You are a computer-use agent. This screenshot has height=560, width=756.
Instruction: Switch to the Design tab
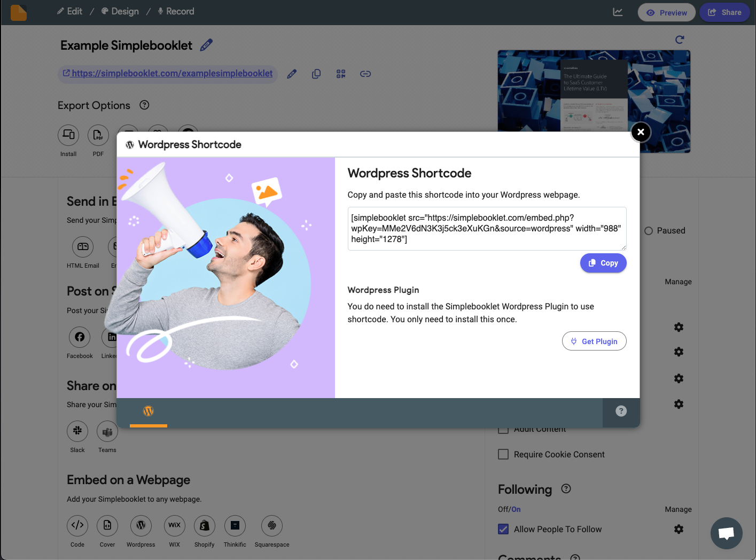pyautogui.click(x=120, y=11)
